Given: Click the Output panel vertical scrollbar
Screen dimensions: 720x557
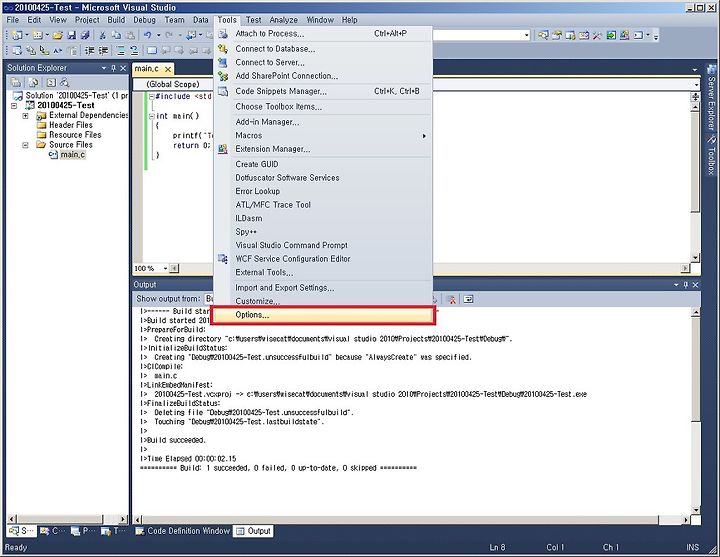Looking at the screenshot, I should [x=696, y=411].
